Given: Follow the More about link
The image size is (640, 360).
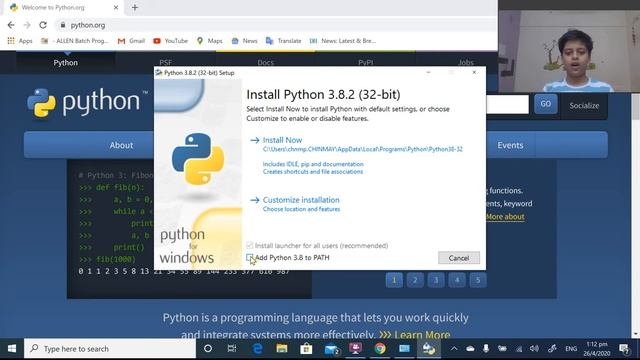Looking at the screenshot, I should 505,217.
